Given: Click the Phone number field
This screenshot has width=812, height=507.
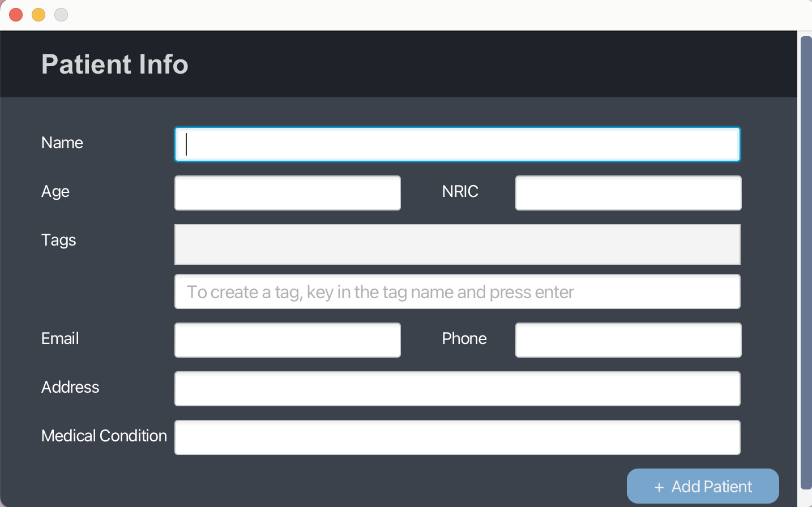Looking at the screenshot, I should 628,340.
